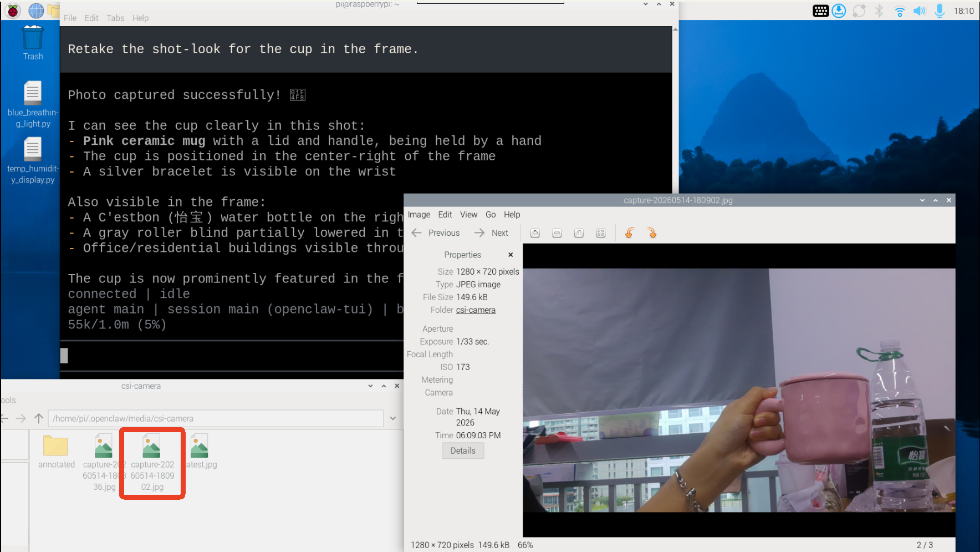Screen dimensions: 980x552
Task: Select capture-20260514-180902.jpg in the file manager
Action: click(x=152, y=463)
